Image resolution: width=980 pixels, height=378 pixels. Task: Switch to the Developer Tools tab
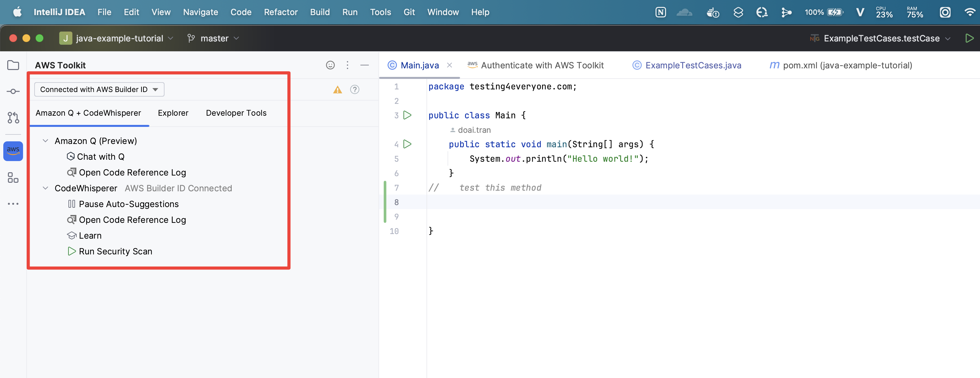236,113
